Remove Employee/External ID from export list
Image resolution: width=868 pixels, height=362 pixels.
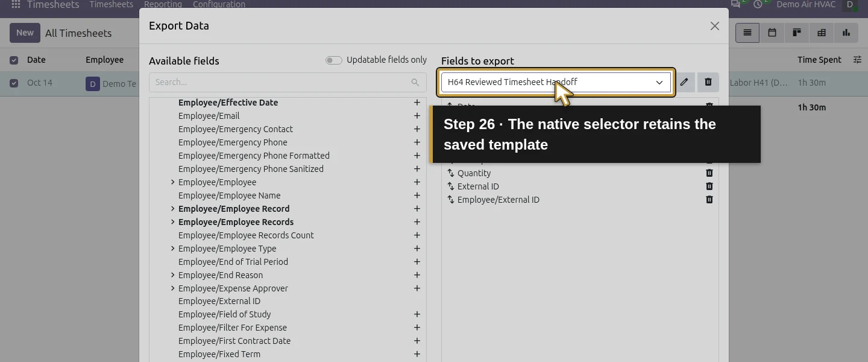tap(709, 200)
